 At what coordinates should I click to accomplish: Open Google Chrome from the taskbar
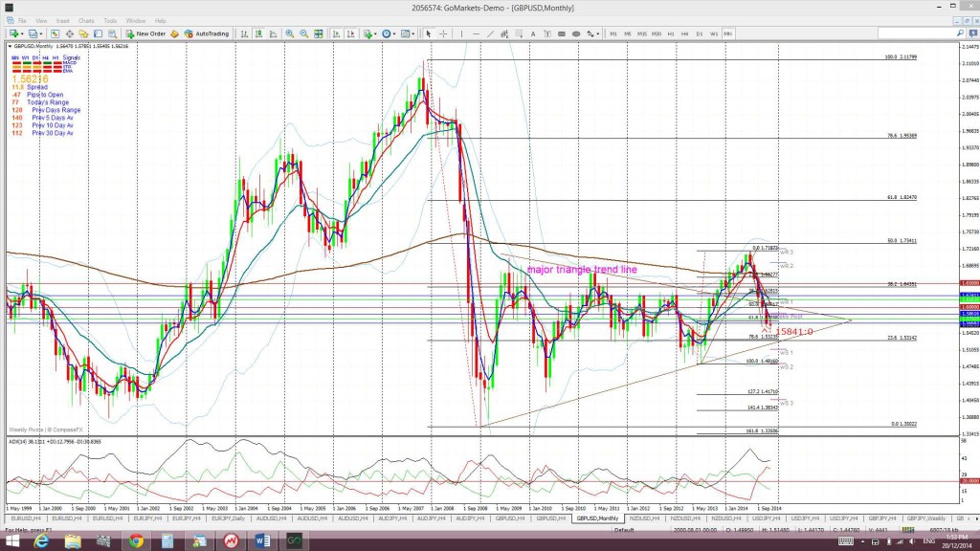pyautogui.click(x=136, y=541)
